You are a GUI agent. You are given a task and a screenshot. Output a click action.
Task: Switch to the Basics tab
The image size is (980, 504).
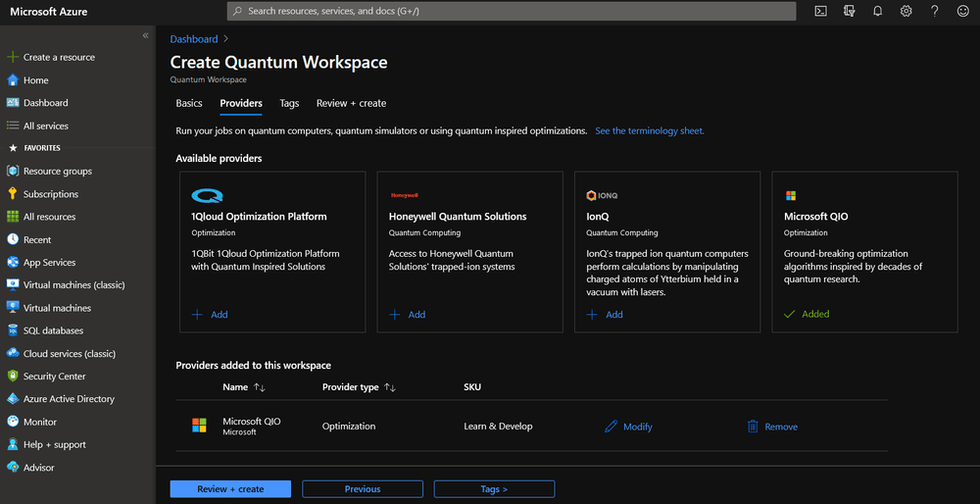(x=189, y=103)
